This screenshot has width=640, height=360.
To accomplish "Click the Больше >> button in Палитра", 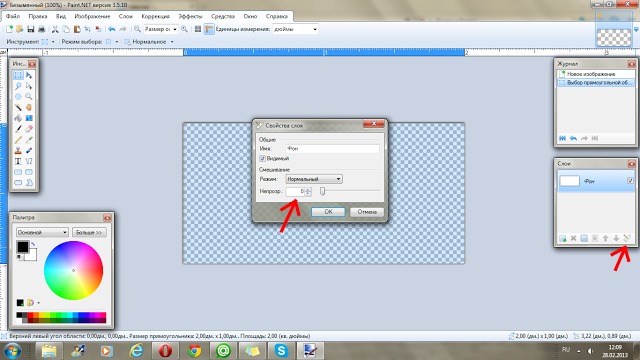I will point(89,232).
